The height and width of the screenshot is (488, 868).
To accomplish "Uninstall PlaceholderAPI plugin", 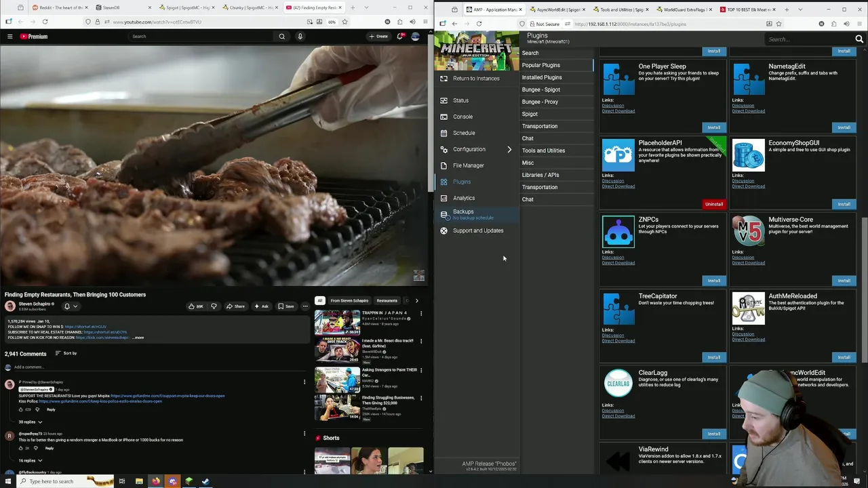I will (x=714, y=204).
